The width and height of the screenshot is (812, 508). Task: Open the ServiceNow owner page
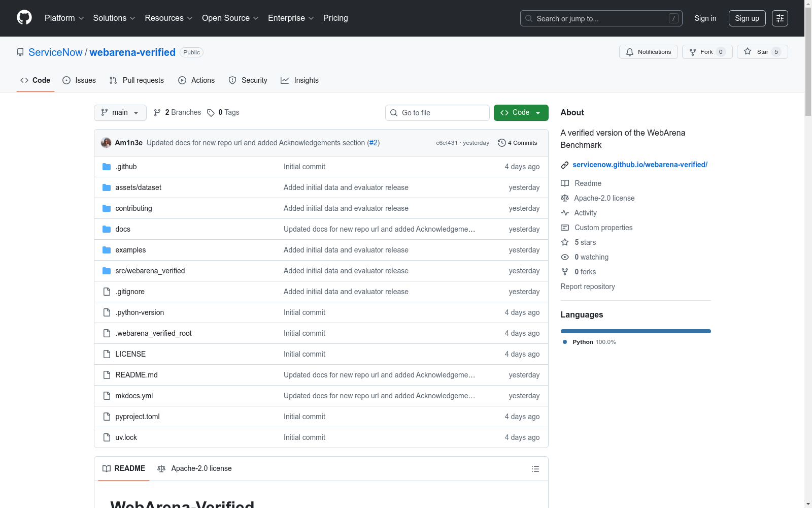(55, 52)
